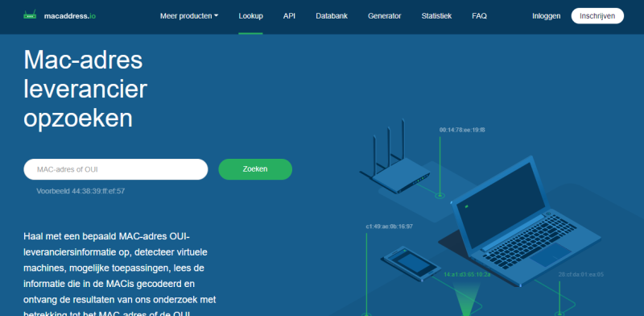Open the Lookup tab
This screenshot has width=644, height=316.
(250, 16)
